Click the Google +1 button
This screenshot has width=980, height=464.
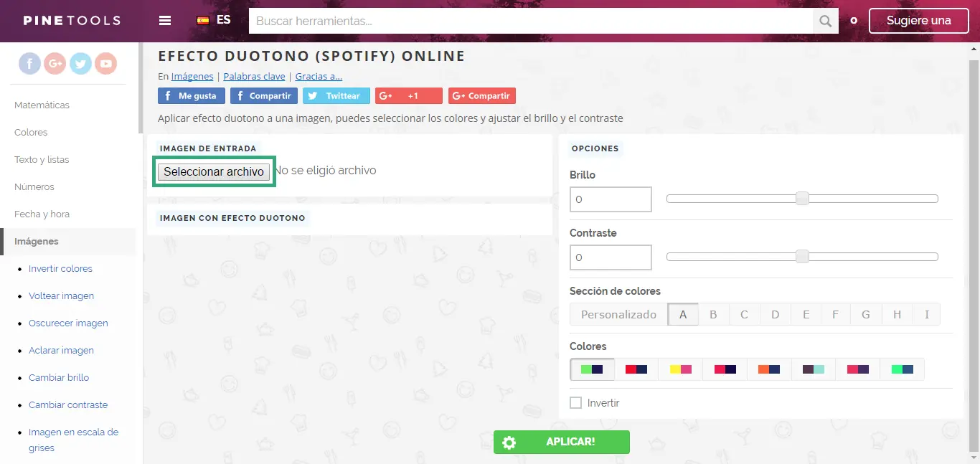[409, 96]
